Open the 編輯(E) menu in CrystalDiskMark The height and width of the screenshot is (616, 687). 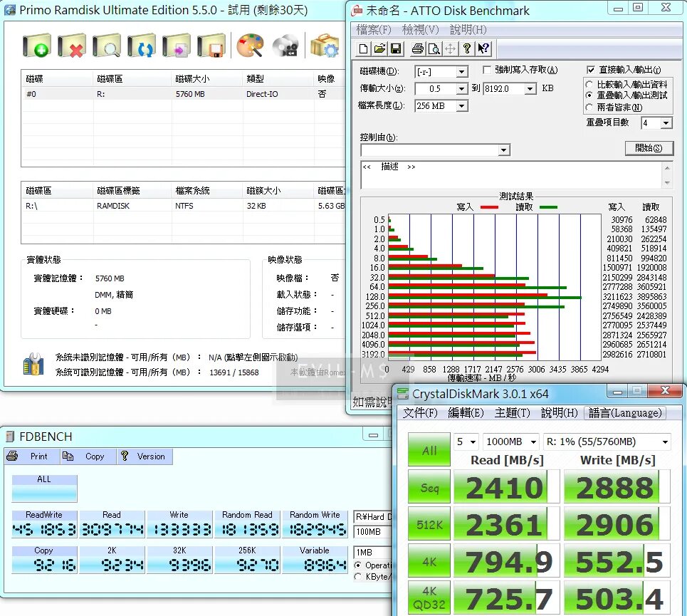466,413
